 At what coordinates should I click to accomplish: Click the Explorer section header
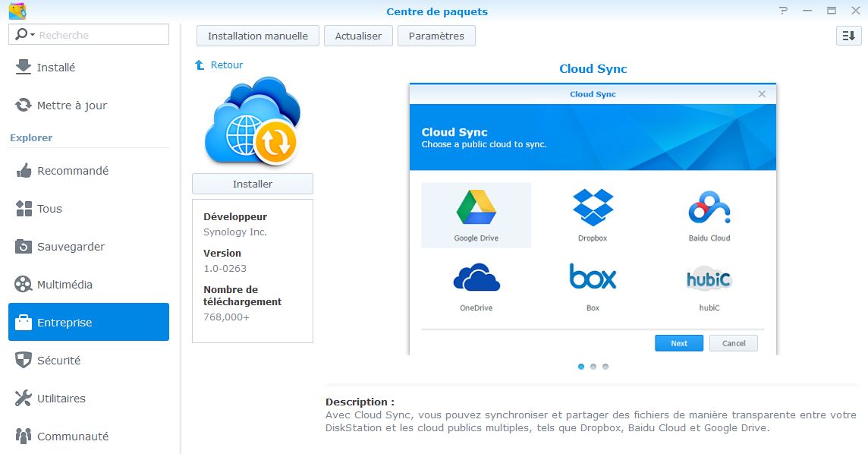(x=31, y=138)
